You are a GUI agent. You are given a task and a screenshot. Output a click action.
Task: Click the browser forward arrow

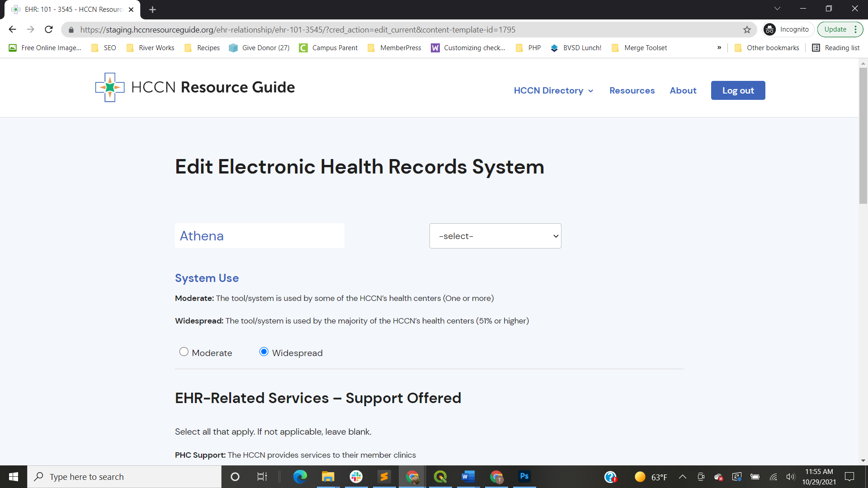click(x=30, y=29)
